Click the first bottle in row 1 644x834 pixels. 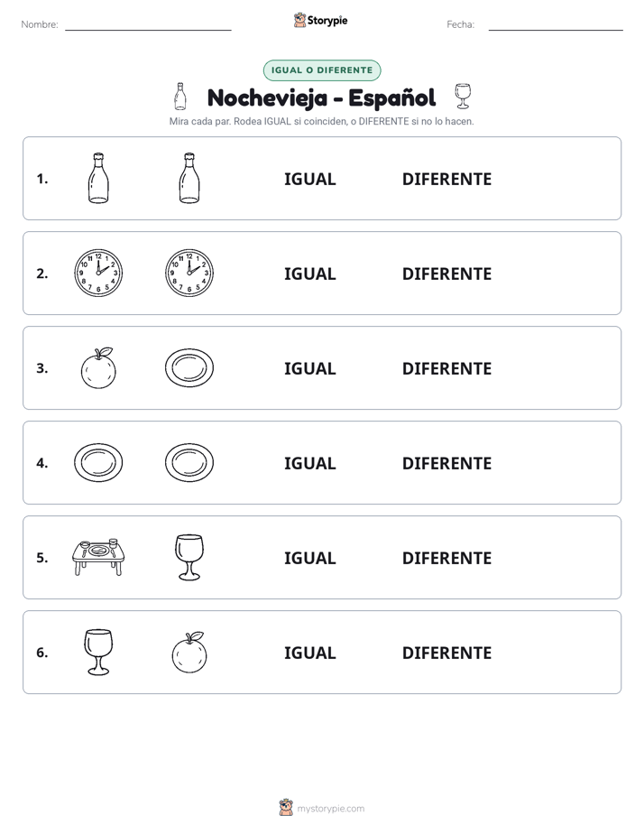[x=98, y=178]
